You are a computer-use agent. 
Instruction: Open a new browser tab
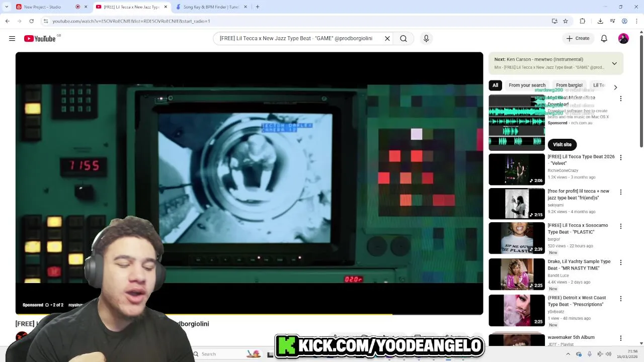coord(258,7)
